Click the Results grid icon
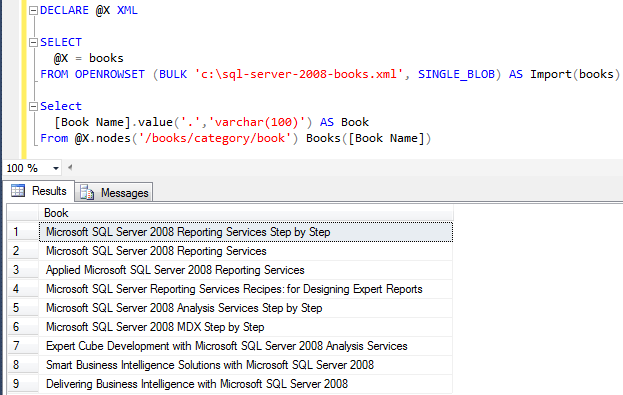 [18, 191]
